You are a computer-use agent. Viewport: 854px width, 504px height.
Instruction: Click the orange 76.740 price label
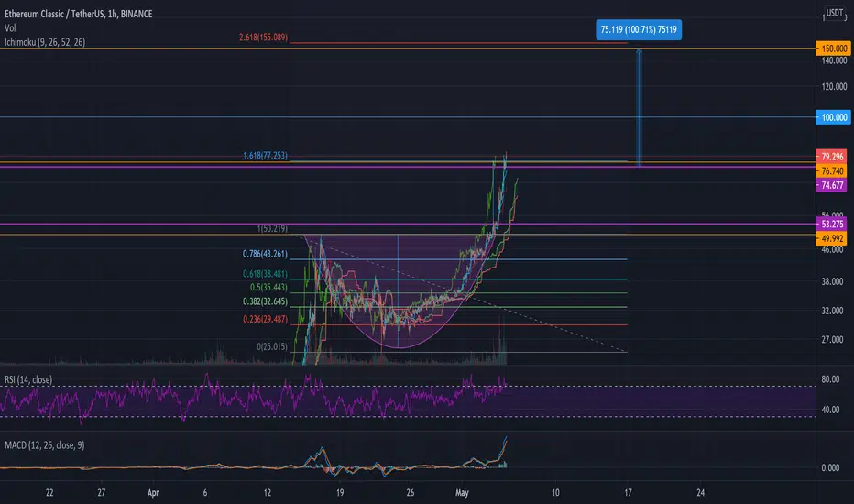[831, 171]
